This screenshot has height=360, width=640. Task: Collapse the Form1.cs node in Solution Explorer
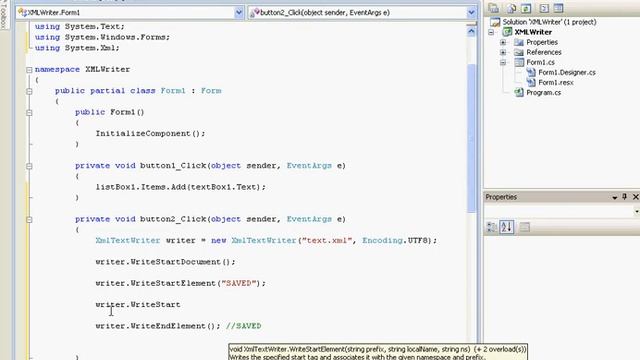tap(503, 62)
